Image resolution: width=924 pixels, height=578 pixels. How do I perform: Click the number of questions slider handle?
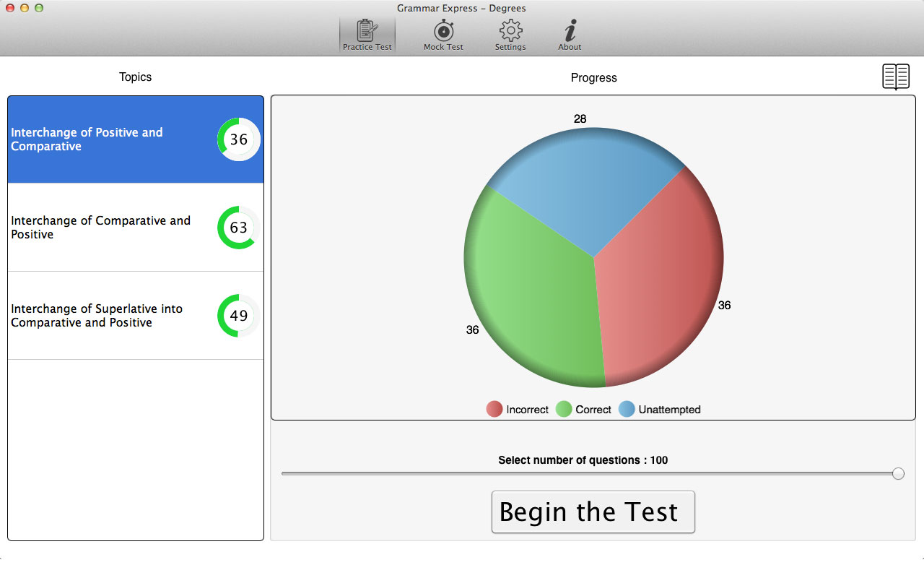click(898, 473)
